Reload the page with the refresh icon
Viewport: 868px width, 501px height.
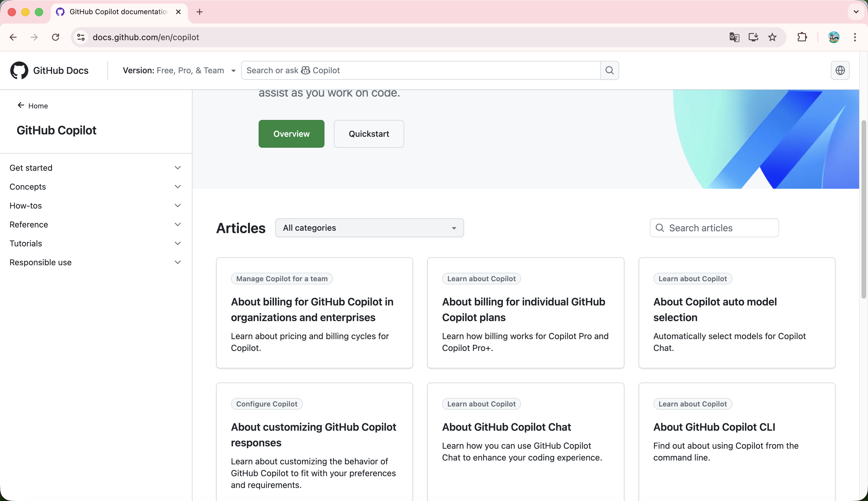(56, 37)
